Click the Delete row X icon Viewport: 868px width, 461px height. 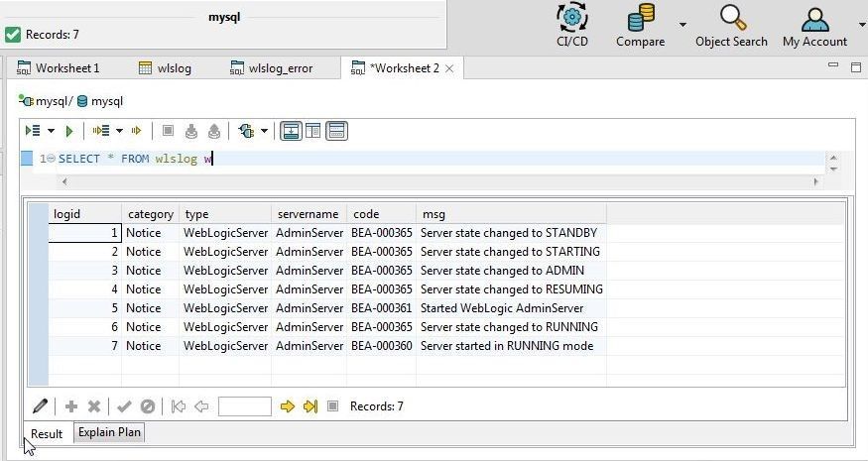pos(94,406)
